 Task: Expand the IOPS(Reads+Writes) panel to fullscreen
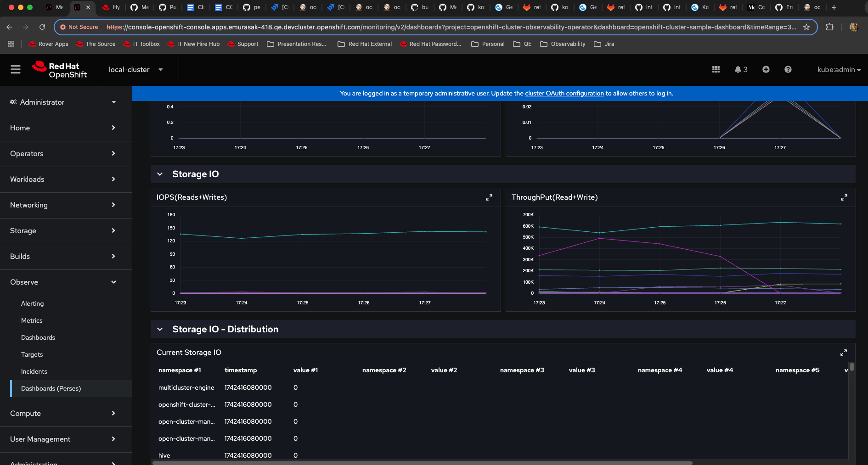pos(489,197)
